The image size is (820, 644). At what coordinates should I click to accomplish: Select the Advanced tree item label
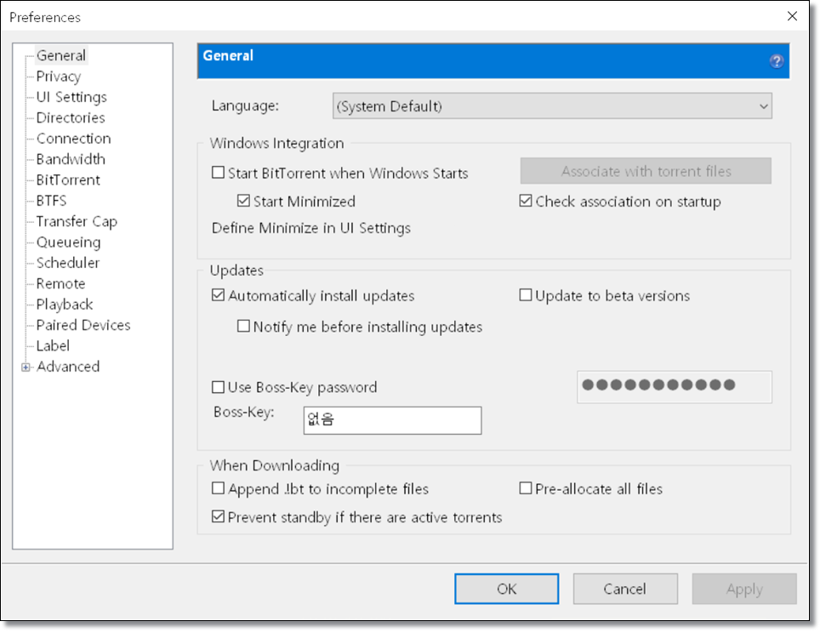click(68, 367)
